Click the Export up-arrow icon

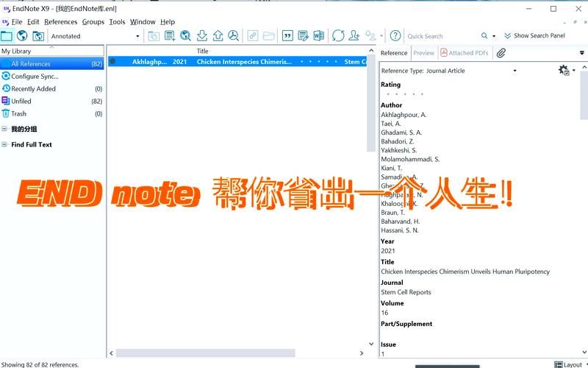click(218, 36)
